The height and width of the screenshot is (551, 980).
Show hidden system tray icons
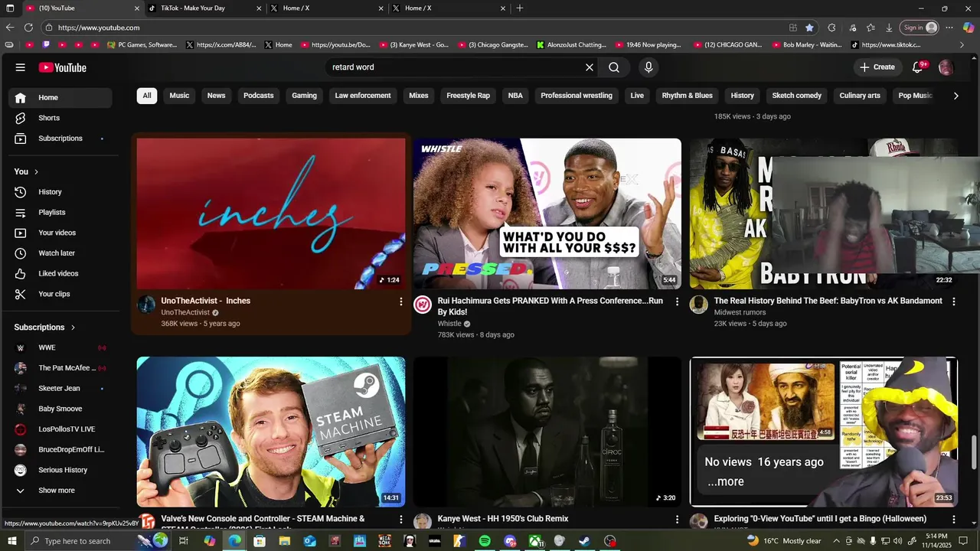[x=836, y=541]
